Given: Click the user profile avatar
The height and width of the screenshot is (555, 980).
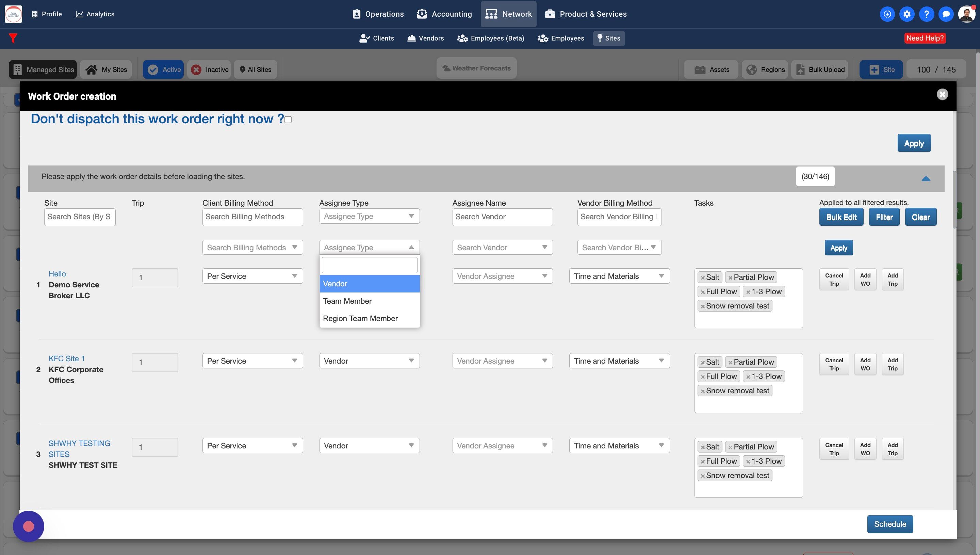Looking at the screenshot, I should pos(966,14).
